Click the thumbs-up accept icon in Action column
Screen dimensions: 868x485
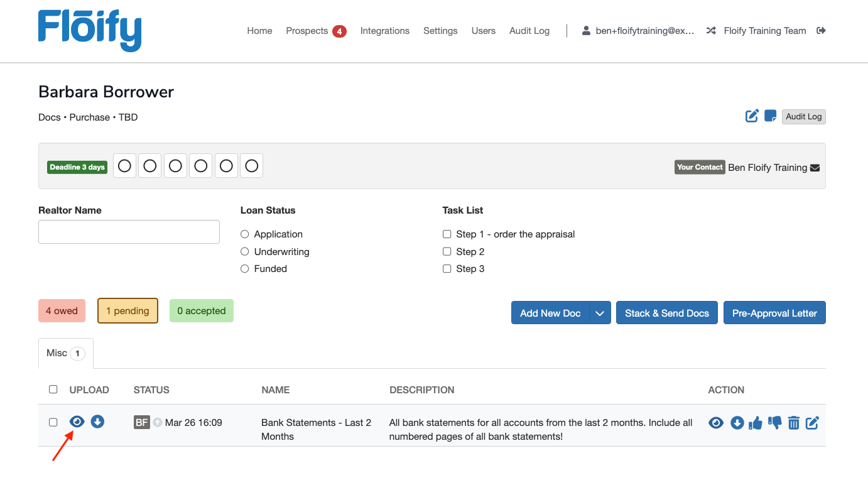click(x=756, y=423)
